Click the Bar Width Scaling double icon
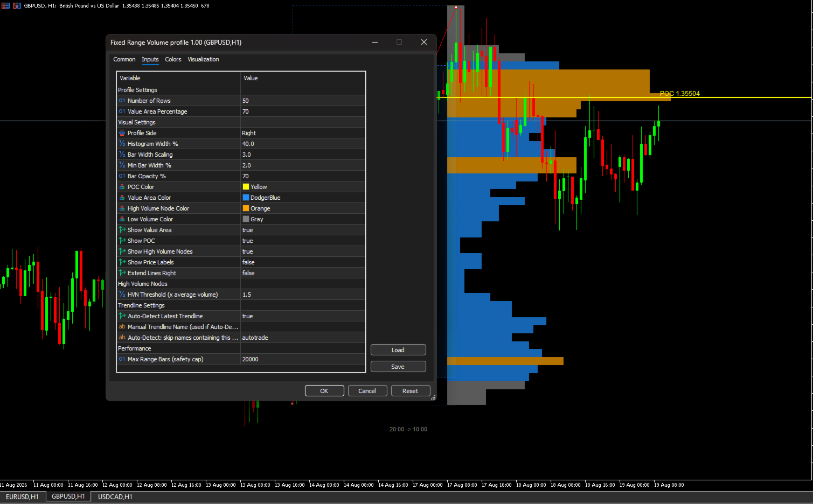This screenshot has width=813, height=504. coord(122,155)
